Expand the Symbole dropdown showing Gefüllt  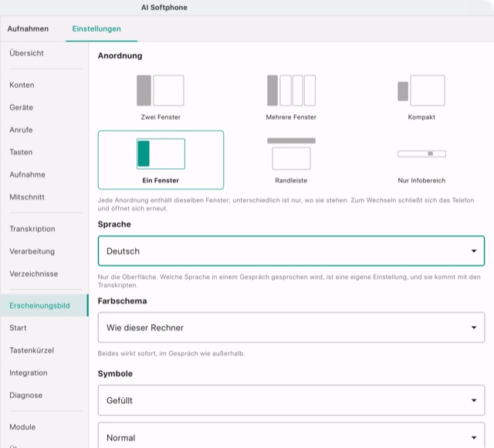[291, 400]
